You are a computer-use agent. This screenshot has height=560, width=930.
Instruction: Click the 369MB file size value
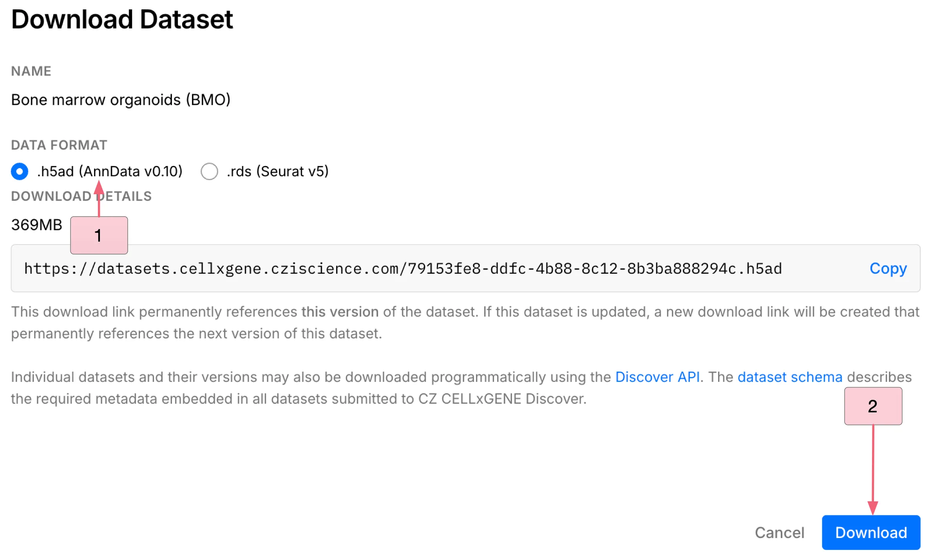coord(36,224)
